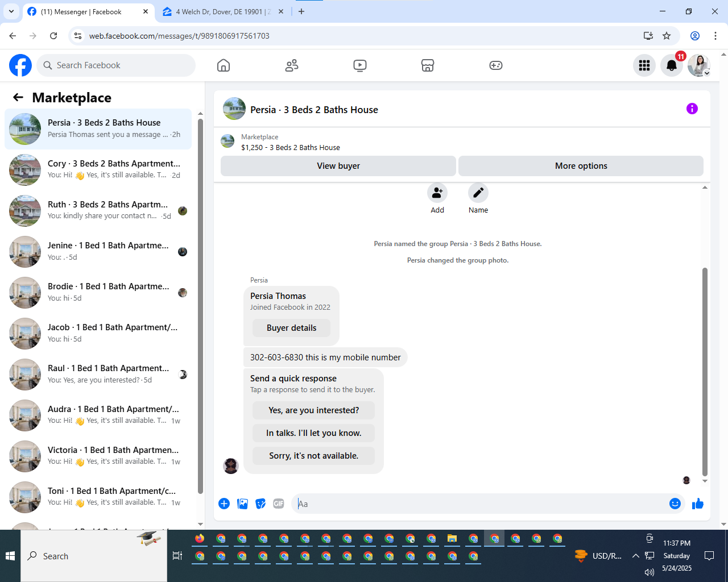Click the conversation list scrollbar
This screenshot has width=728, height=582.
coord(200,307)
